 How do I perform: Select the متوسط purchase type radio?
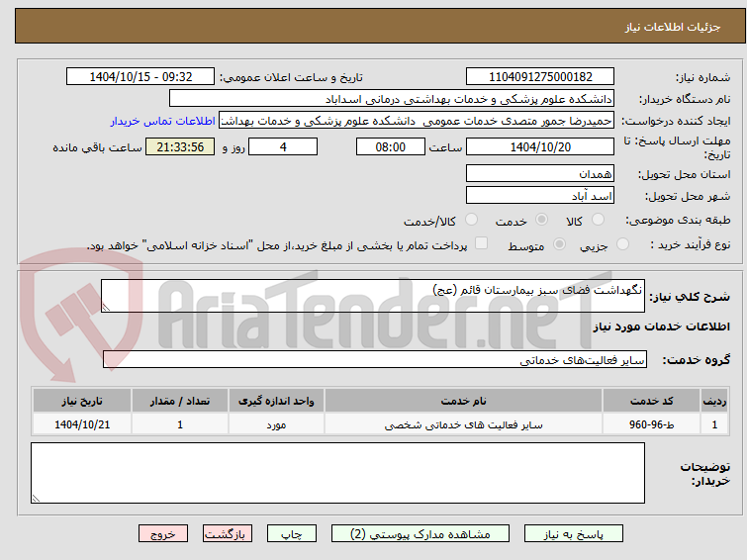559,244
